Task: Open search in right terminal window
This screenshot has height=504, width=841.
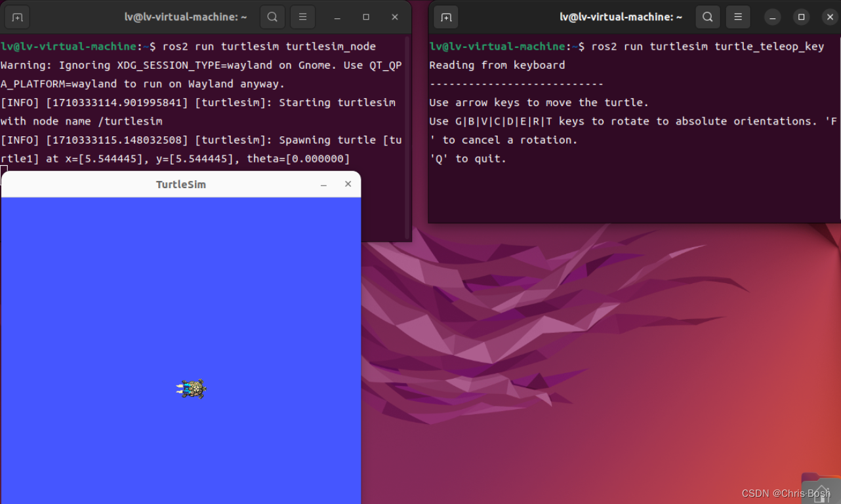Action: (x=707, y=17)
